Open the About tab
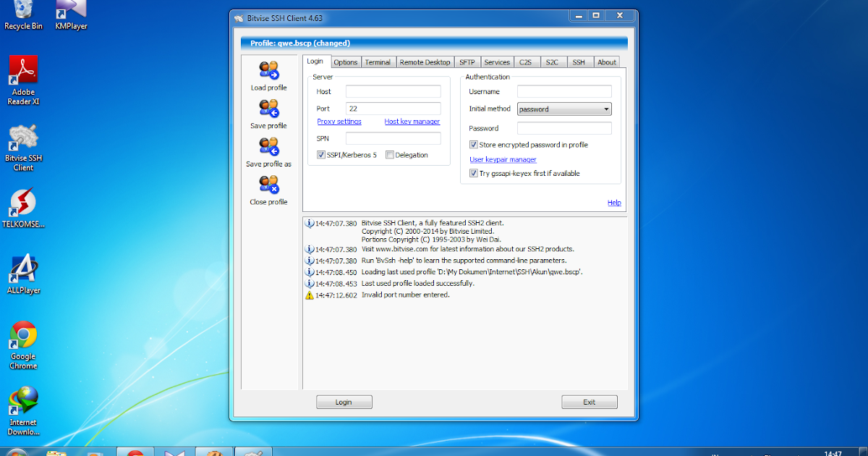Screen dimensions: 868x456 [607, 62]
